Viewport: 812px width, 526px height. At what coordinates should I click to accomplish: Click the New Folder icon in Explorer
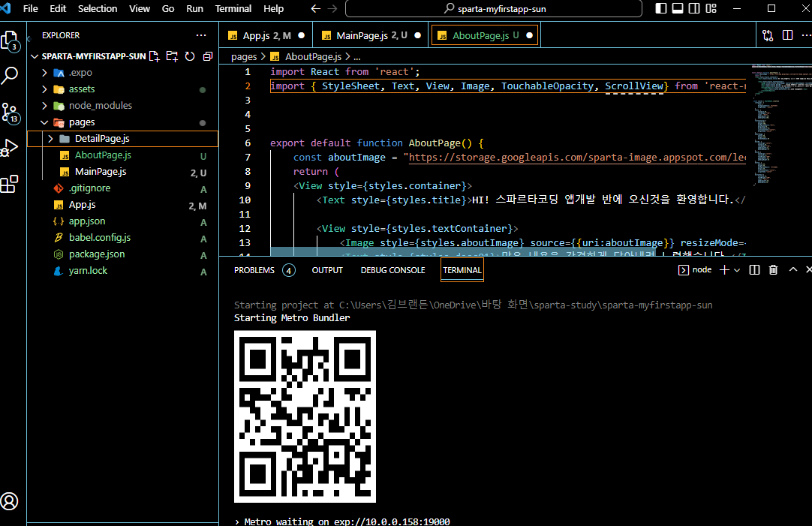172,56
